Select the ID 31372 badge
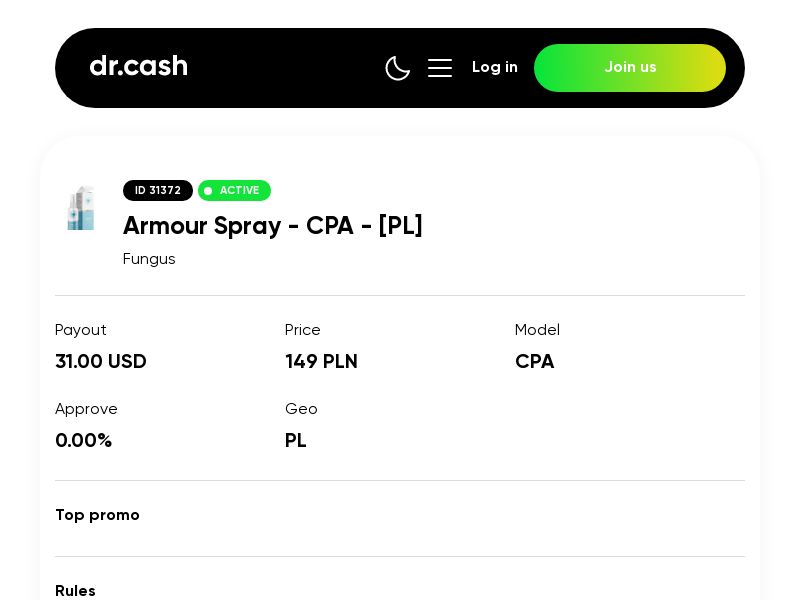This screenshot has width=800, height=600. pyautogui.click(x=157, y=190)
